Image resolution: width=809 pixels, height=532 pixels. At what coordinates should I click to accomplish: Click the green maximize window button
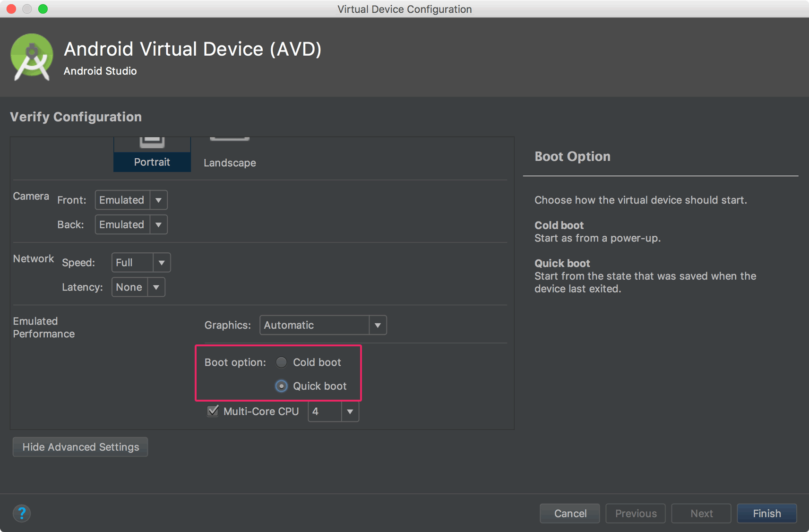[x=43, y=9]
